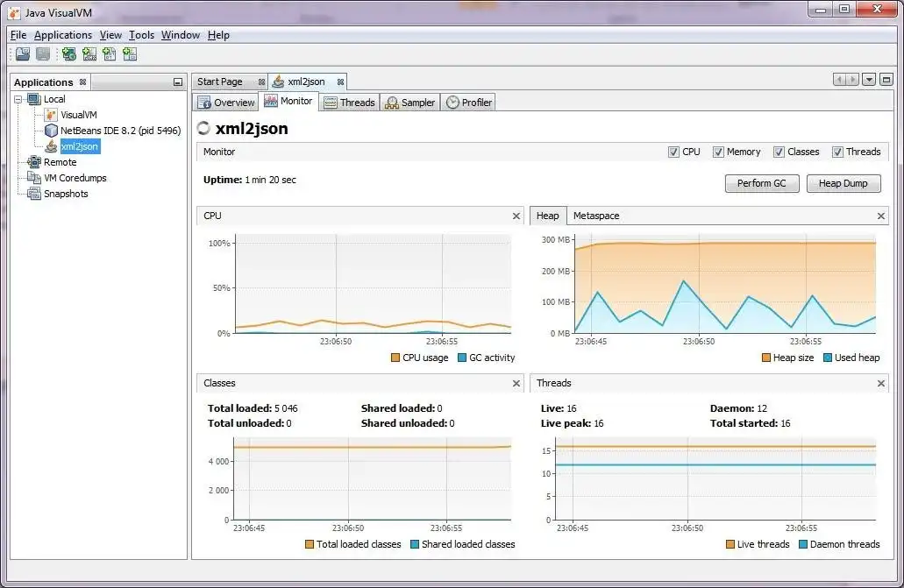The width and height of the screenshot is (904, 588).
Task: Click the VM Coredumps icon in tree
Action: click(x=34, y=178)
